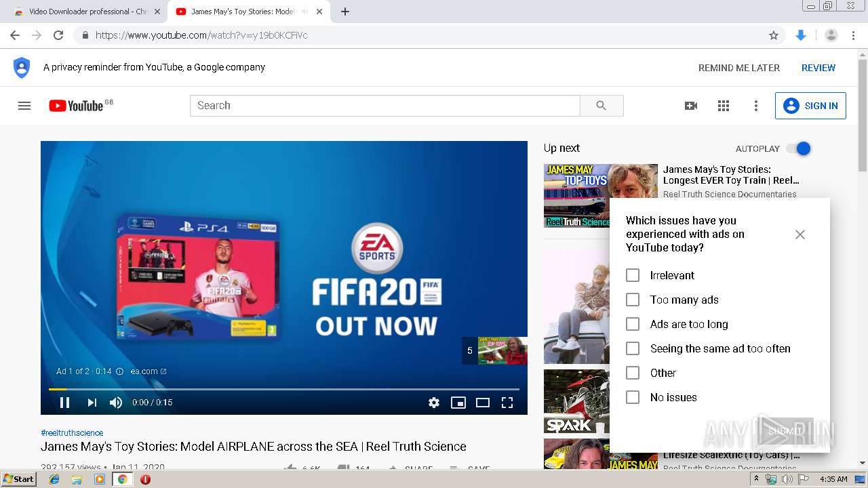This screenshot has width=868, height=488.
Task: Open Reel Truth Science Documentaries channel name
Action: (x=730, y=195)
